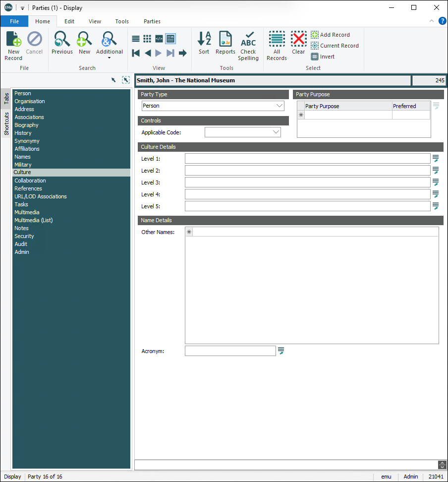The image size is (448, 482).
Task: Expand the Party Type dropdown
Action: pos(280,106)
